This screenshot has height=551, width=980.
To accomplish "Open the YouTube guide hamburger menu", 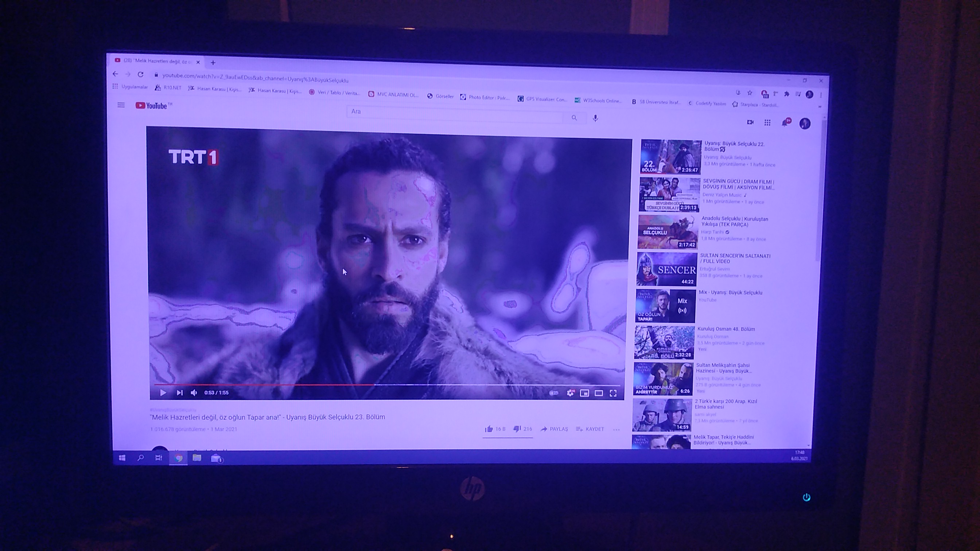I will [x=121, y=105].
